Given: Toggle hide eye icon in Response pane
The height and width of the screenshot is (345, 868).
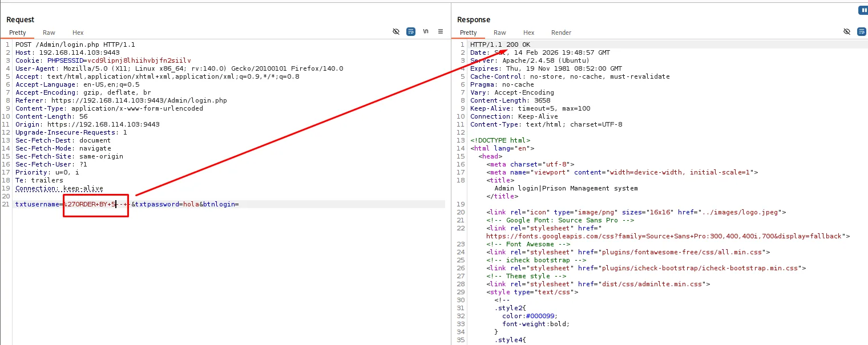Looking at the screenshot, I should [x=847, y=32].
